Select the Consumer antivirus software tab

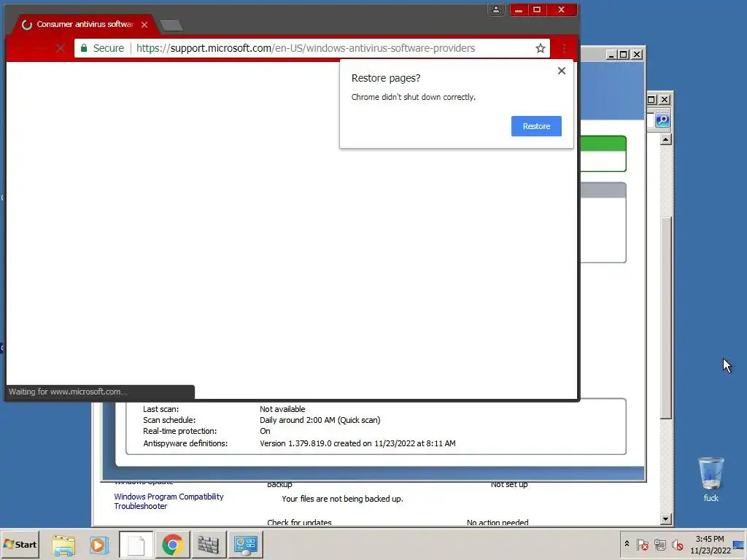pyautogui.click(x=83, y=24)
